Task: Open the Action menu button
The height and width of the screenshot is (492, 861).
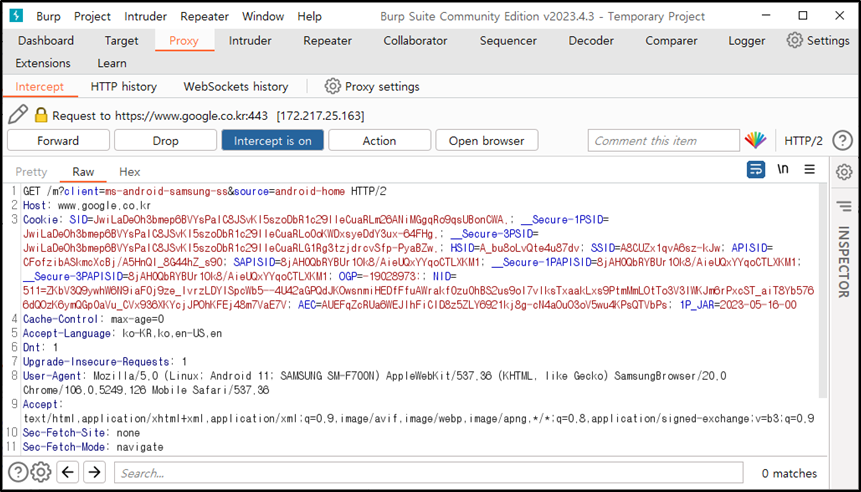Action: click(x=379, y=141)
